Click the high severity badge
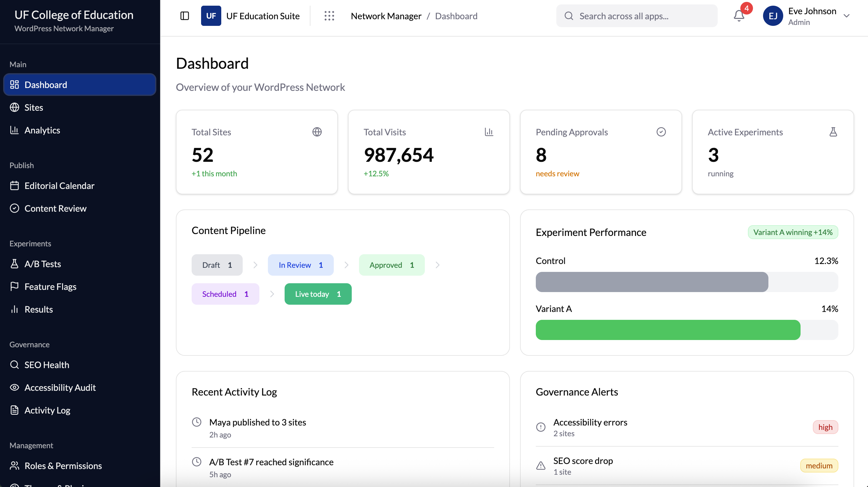This screenshot has width=868, height=487. point(825,427)
